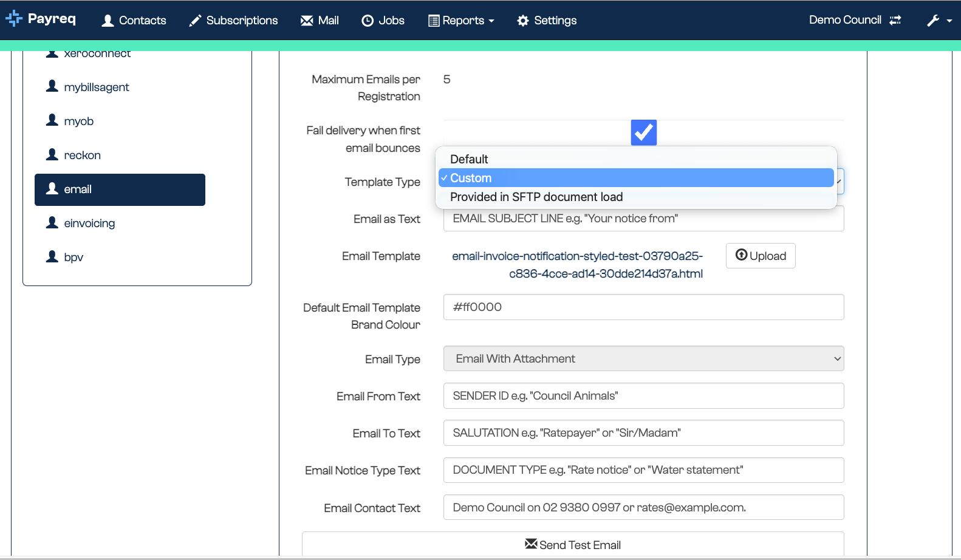Click the user icon beside reckon
This screenshot has height=560, width=961.
click(52, 154)
